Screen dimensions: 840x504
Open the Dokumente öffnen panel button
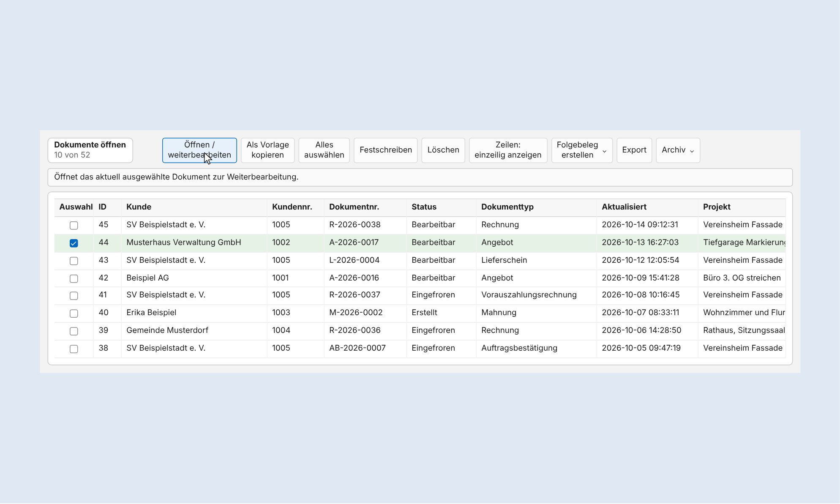pos(90,150)
